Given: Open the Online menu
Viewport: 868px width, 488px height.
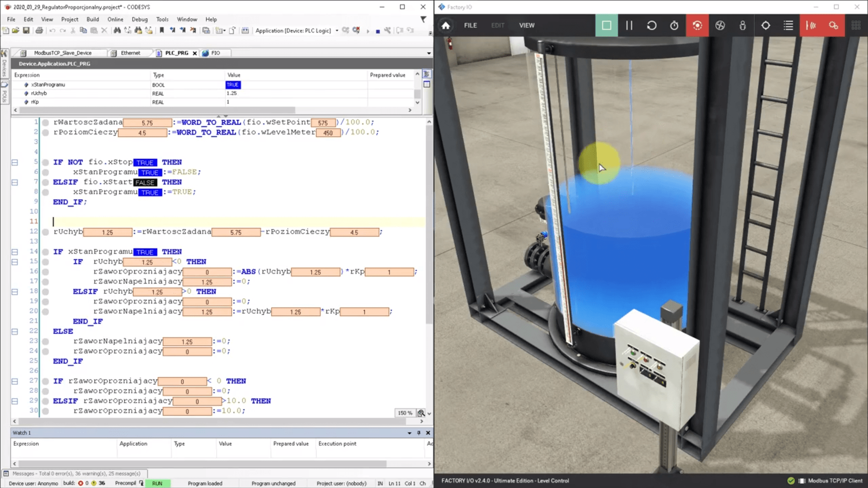Looking at the screenshot, I should (x=115, y=19).
